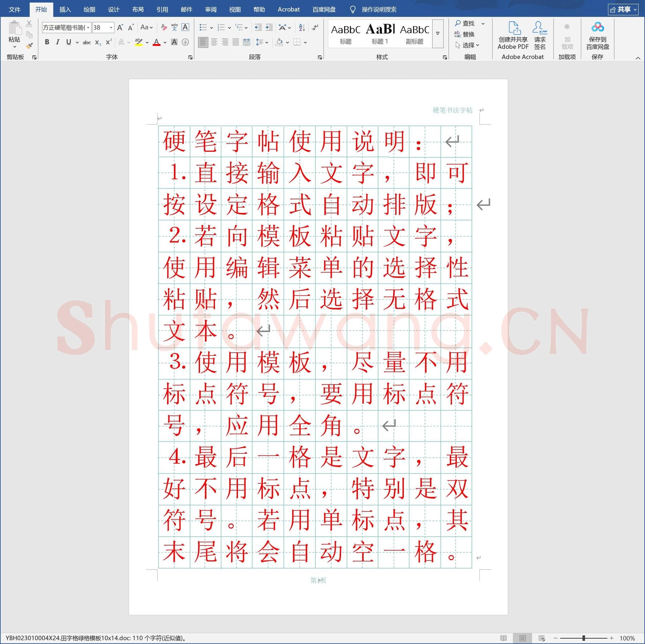Expand bullet list options
This screenshot has width=645, height=644.
[211, 28]
